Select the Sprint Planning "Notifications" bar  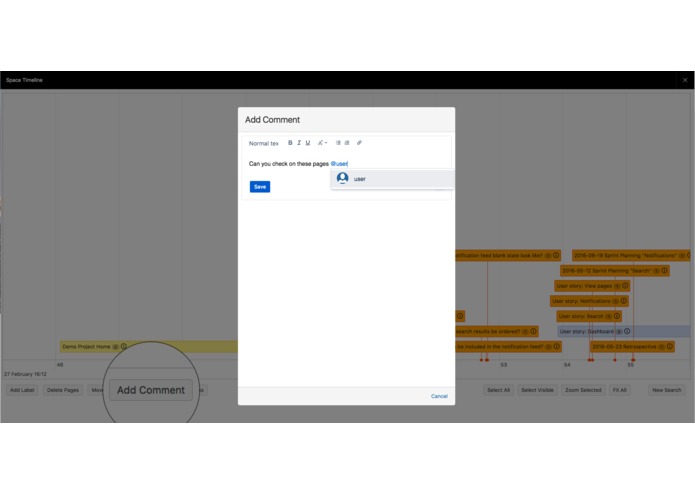631,255
